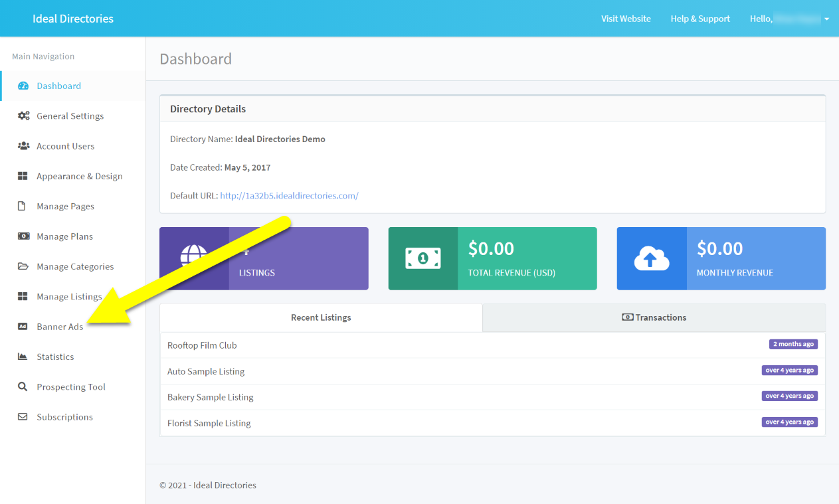The width and height of the screenshot is (839, 504).
Task: Click the Manage Plans money icon
Action: click(x=23, y=236)
